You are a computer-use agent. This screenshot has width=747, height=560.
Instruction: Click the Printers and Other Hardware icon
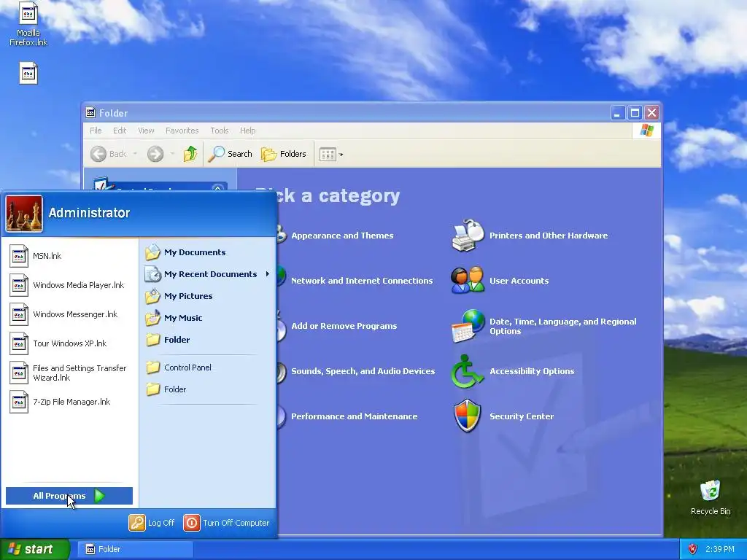[468, 235]
